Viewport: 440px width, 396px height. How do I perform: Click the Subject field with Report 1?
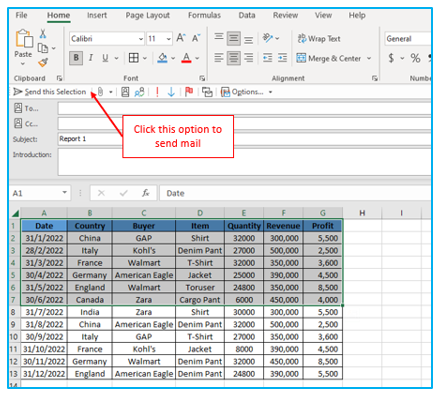[x=244, y=139]
